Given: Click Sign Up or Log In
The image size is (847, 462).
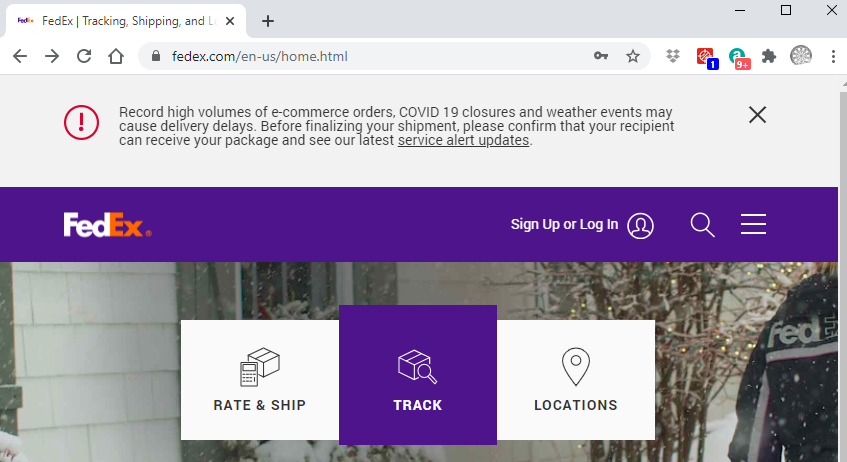Looking at the screenshot, I should (x=564, y=225).
